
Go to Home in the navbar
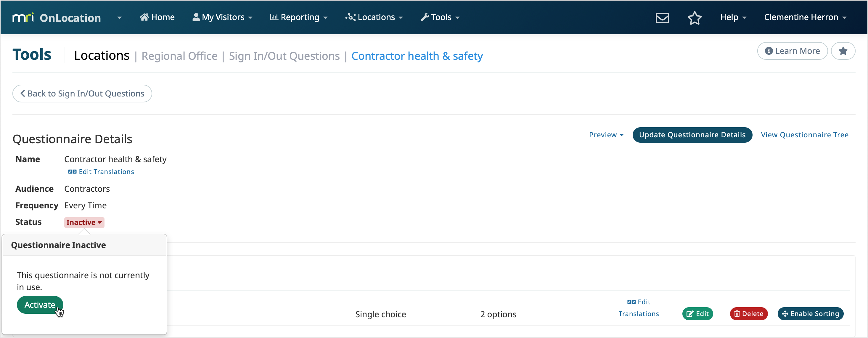coord(157,17)
